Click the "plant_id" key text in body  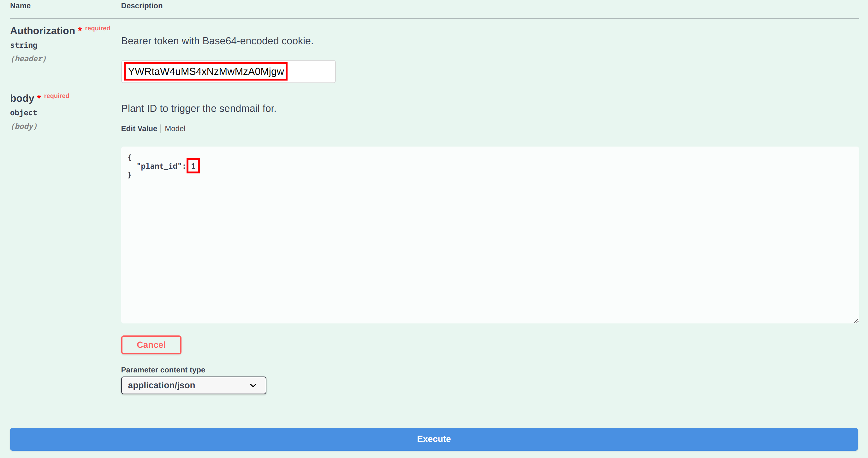point(159,166)
